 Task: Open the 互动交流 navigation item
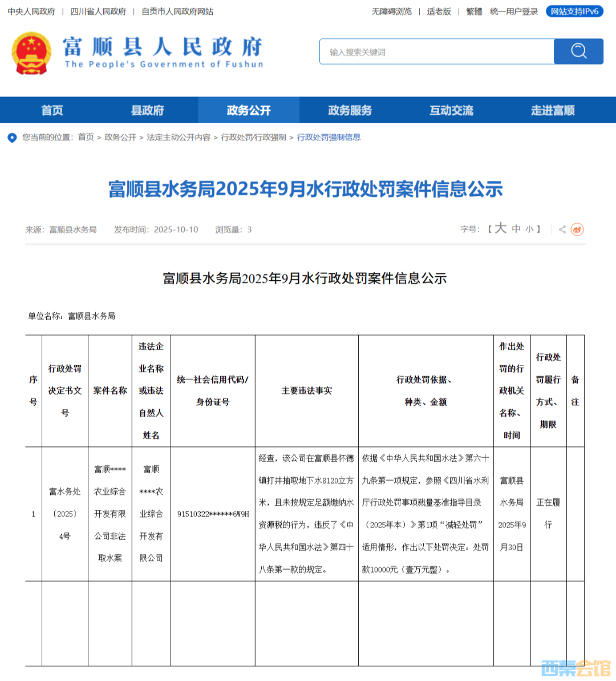click(x=451, y=110)
